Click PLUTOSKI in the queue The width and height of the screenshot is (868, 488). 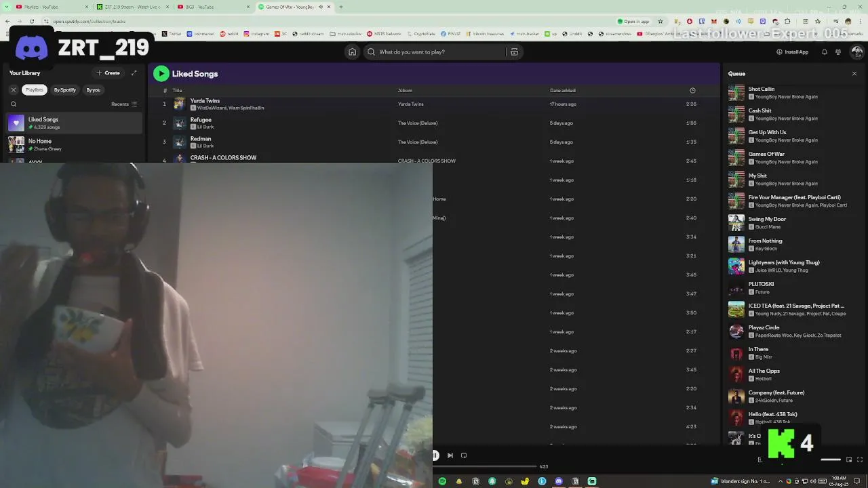(761, 284)
